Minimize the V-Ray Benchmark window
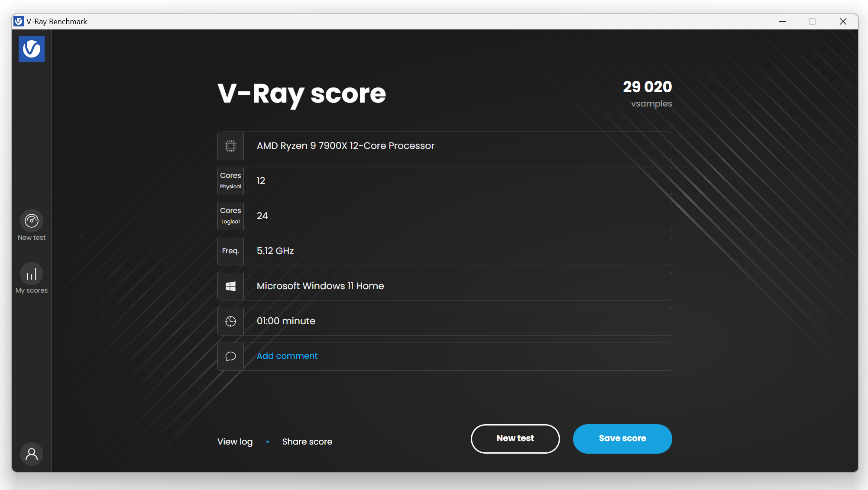The image size is (868, 490). 782,21
